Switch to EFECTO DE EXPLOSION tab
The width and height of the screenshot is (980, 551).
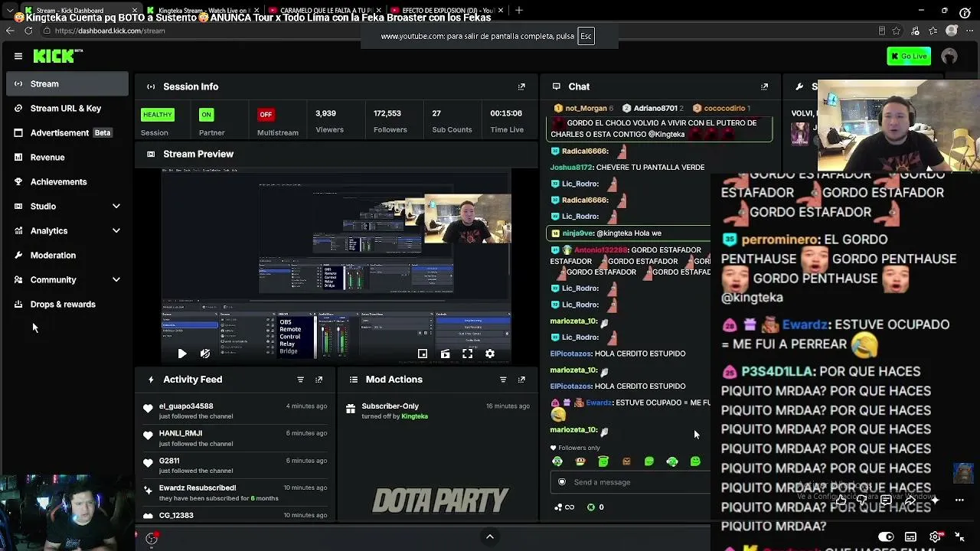tap(446, 11)
